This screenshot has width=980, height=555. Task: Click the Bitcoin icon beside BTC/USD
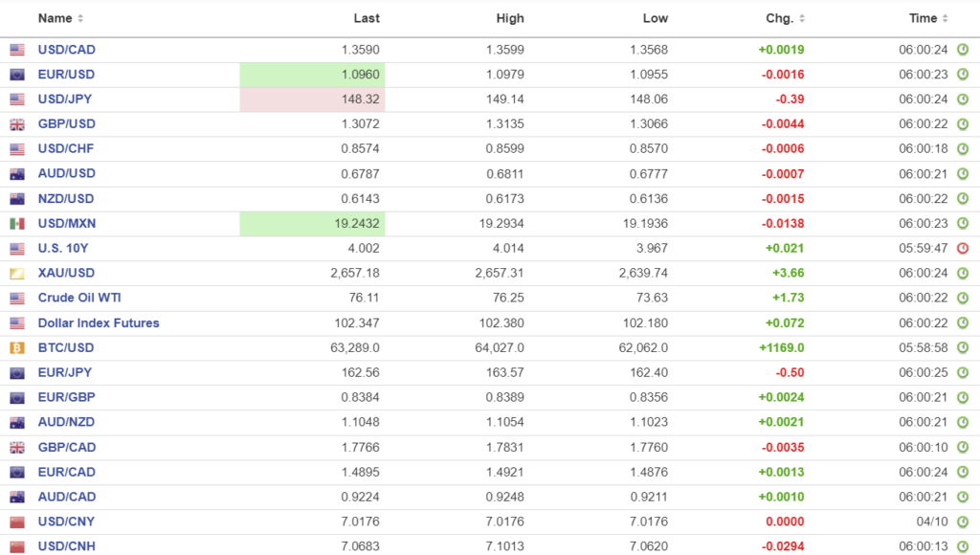[x=17, y=348]
